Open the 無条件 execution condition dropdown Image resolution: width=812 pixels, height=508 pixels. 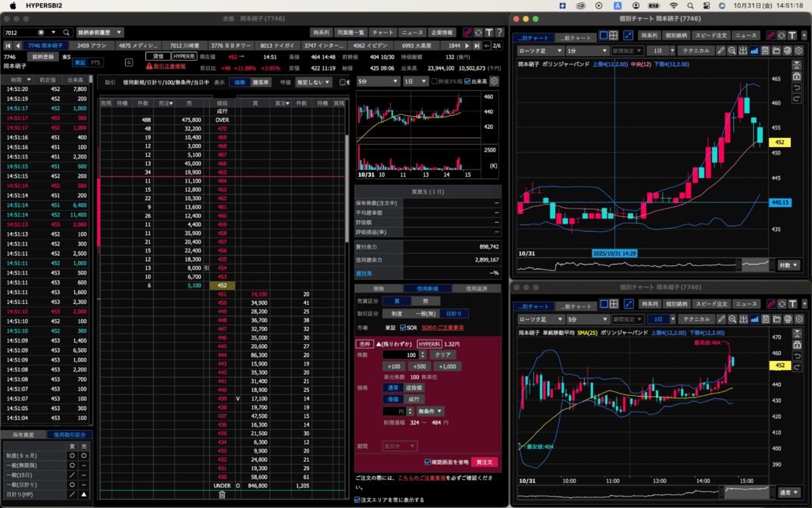431,411
